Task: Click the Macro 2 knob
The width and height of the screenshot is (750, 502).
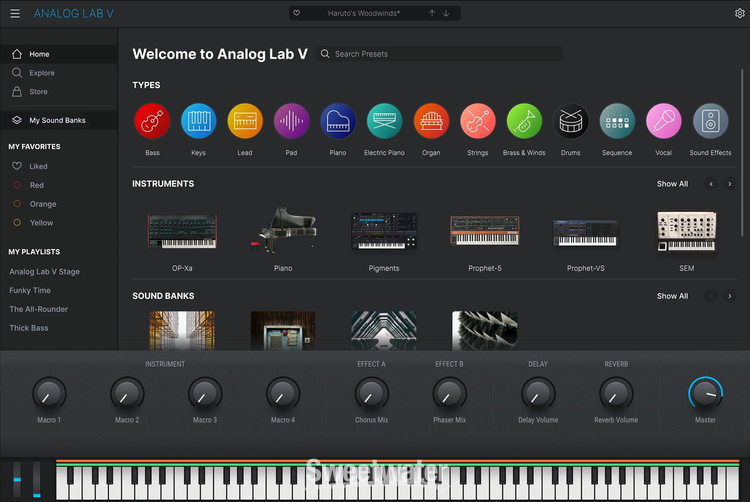Action: (x=127, y=394)
